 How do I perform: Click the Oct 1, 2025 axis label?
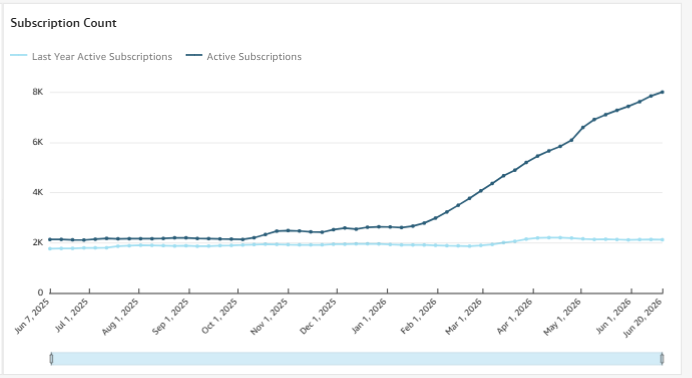[x=219, y=316]
